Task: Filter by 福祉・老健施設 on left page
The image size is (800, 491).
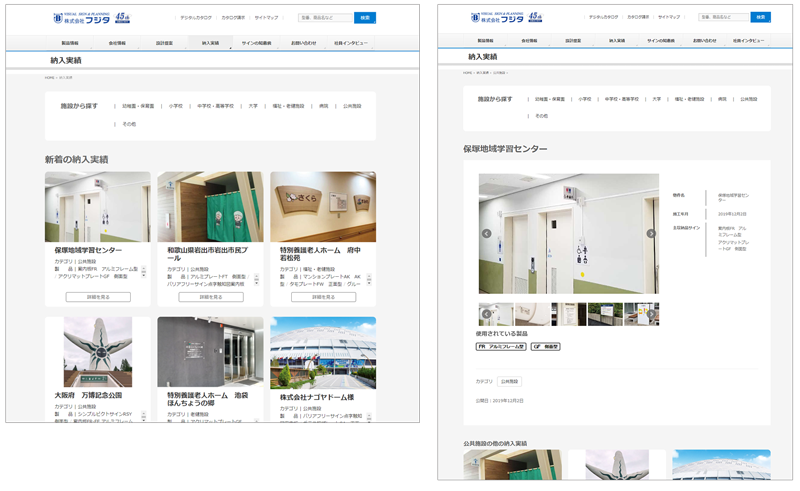Action: (288, 106)
